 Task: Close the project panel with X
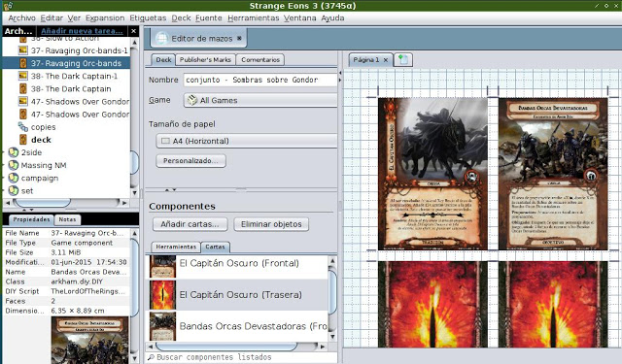click(x=134, y=30)
